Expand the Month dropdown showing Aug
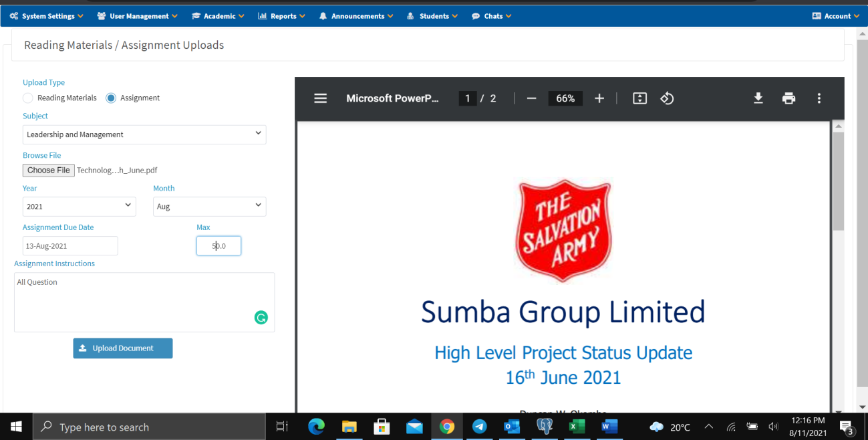The height and width of the screenshot is (440, 868). pyautogui.click(x=209, y=207)
